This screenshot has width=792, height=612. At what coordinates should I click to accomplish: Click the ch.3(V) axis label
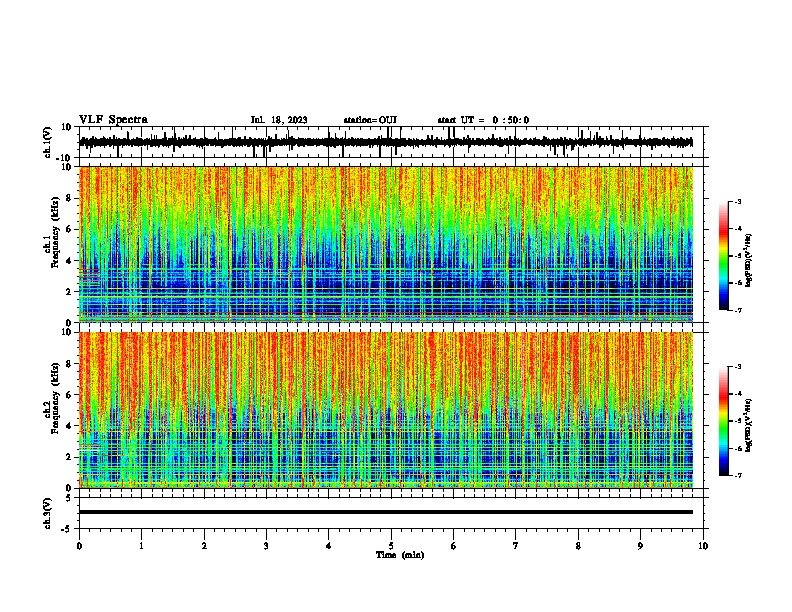[x=48, y=513]
